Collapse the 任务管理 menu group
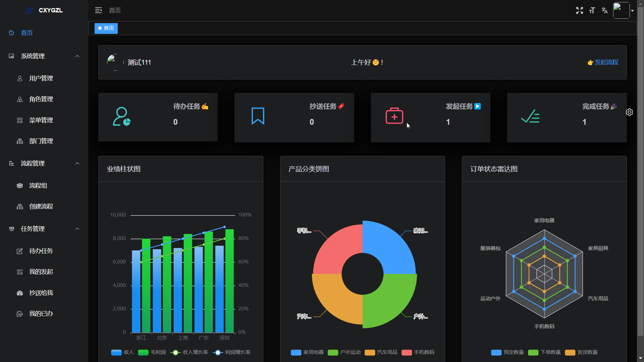This screenshot has height=362, width=644. [44, 229]
